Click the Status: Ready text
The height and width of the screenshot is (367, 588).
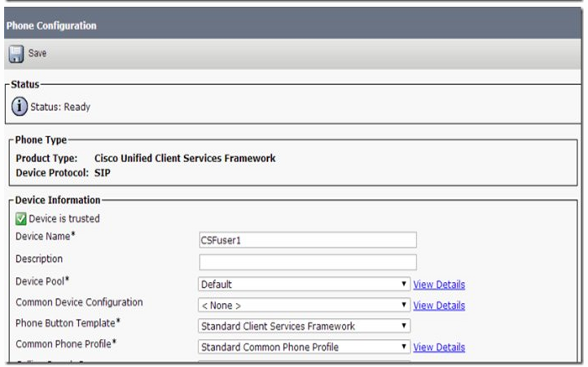click(60, 107)
